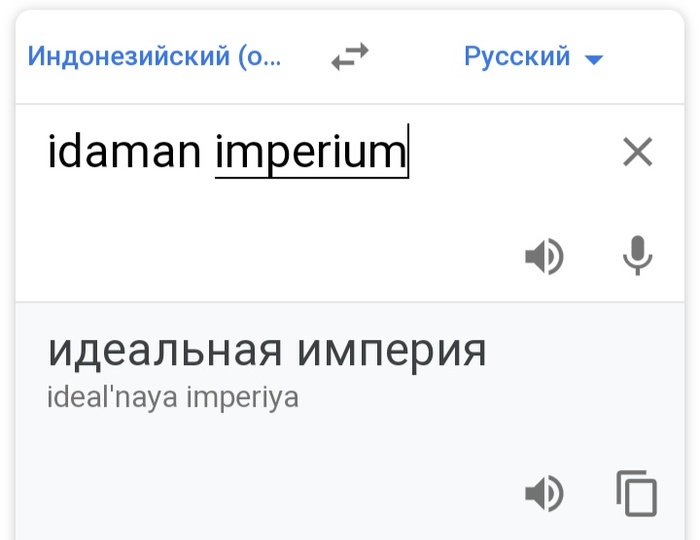Screen dimensions: 700x540
Task: Start voice input with the microphone
Action: (x=637, y=257)
